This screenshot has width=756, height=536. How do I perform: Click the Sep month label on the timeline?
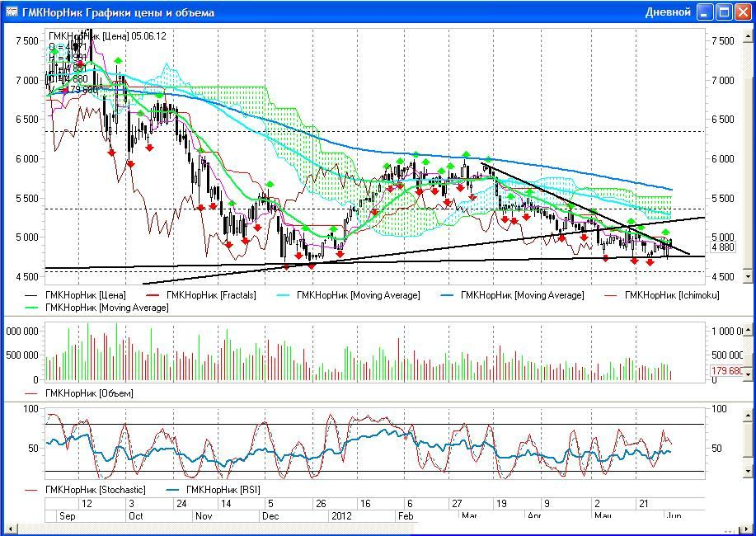tap(68, 515)
